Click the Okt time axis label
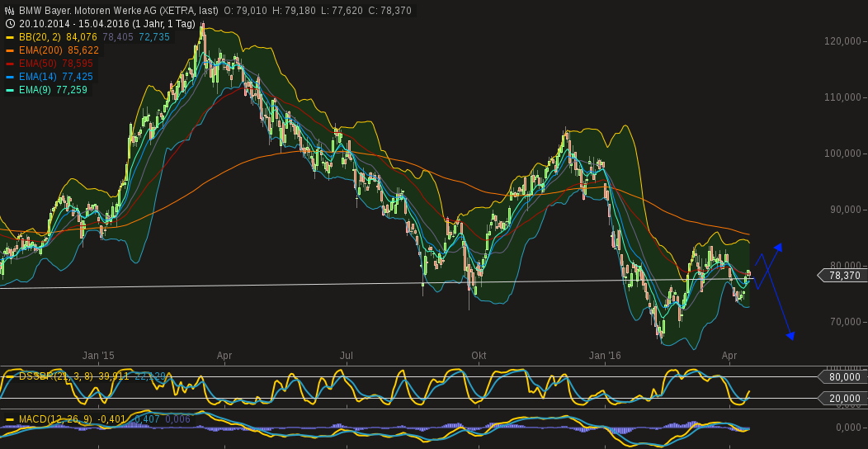The image size is (868, 449). 479,356
